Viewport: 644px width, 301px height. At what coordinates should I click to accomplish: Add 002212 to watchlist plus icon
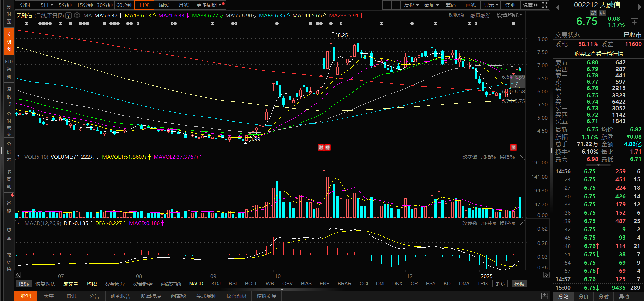point(634,22)
